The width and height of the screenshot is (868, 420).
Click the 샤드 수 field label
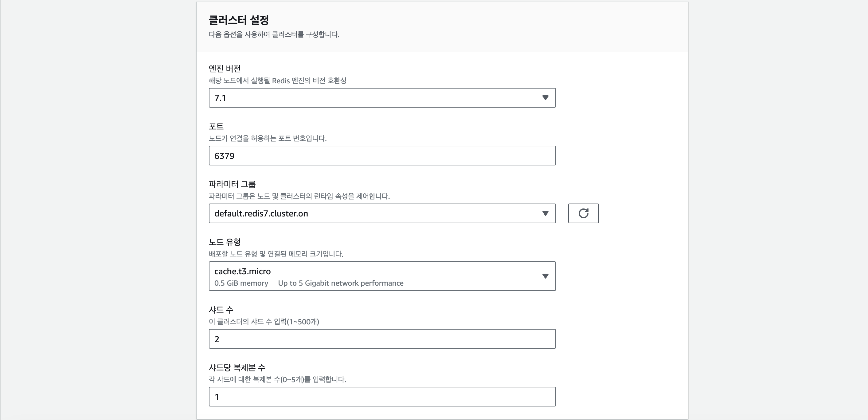[x=221, y=310]
